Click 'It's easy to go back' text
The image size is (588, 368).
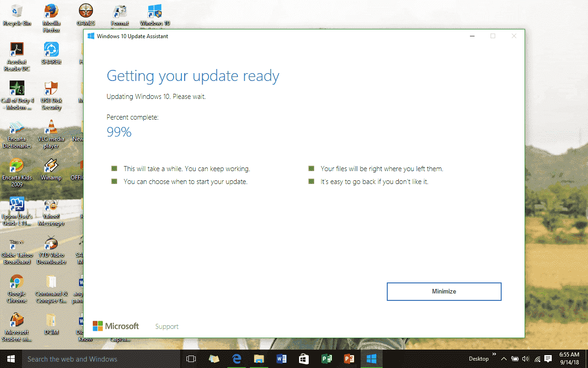tap(374, 182)
